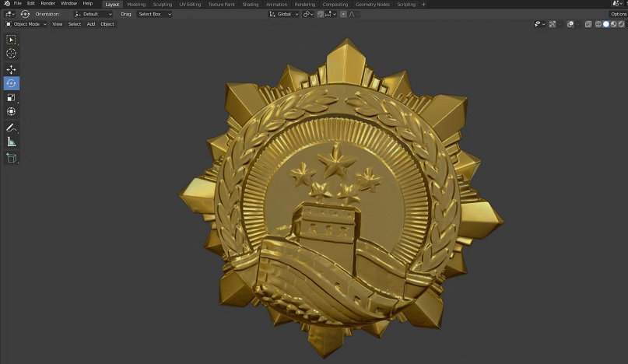The height and width of the screenshot is (364, 628).
Task: Activate the Transform tool
Action: tap(11, 112)
